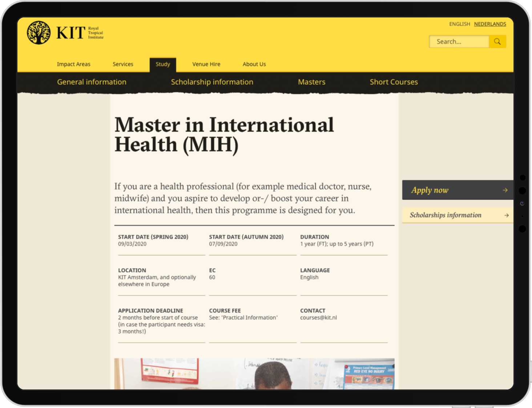
Task: Go to General information
Action: [92, 82]
